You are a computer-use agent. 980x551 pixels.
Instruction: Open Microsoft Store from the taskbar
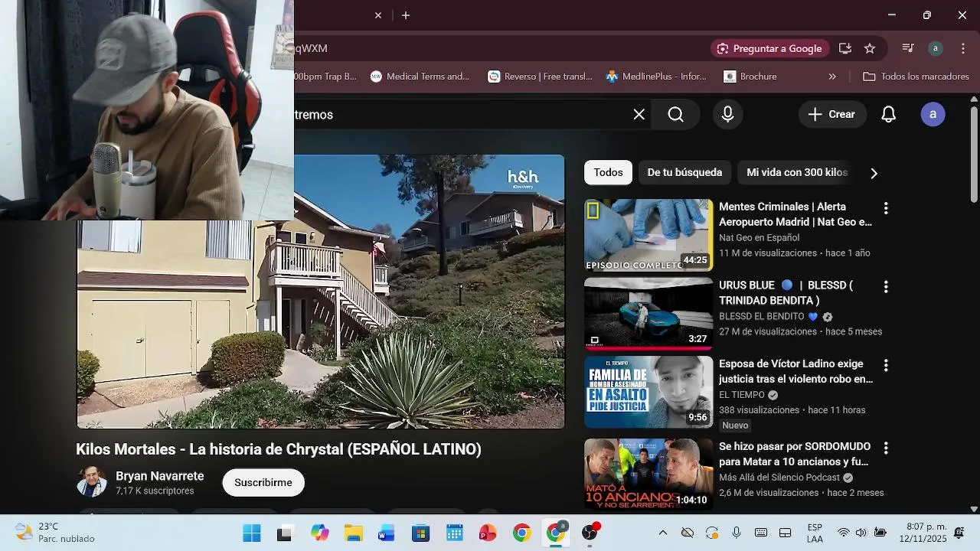coord(420,533)
